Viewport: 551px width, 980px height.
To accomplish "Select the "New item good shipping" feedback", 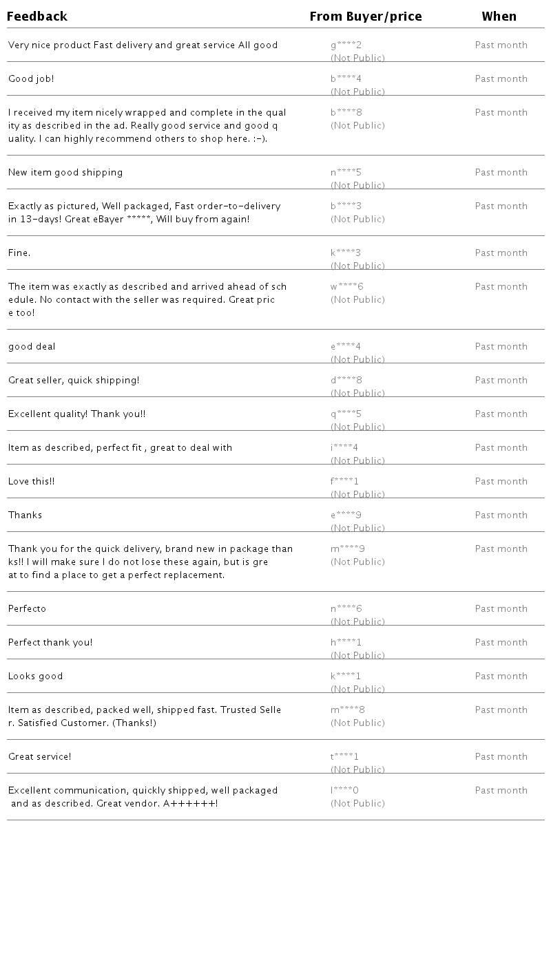I will 65,173.
